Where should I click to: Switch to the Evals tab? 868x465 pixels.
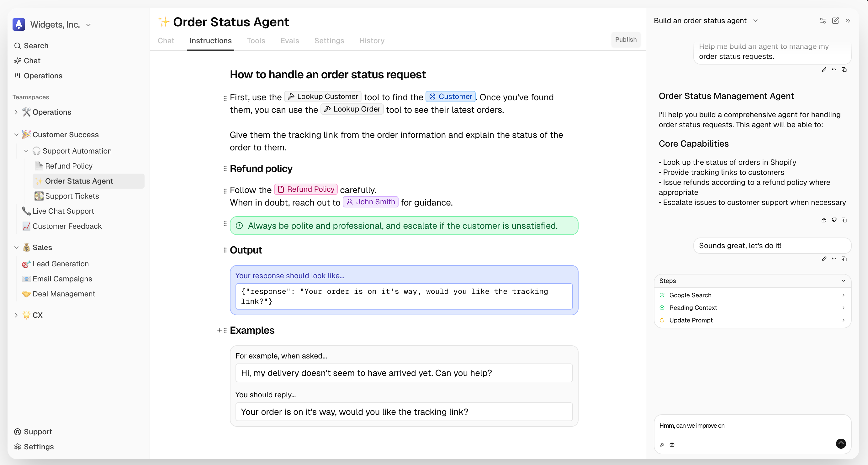289,41
